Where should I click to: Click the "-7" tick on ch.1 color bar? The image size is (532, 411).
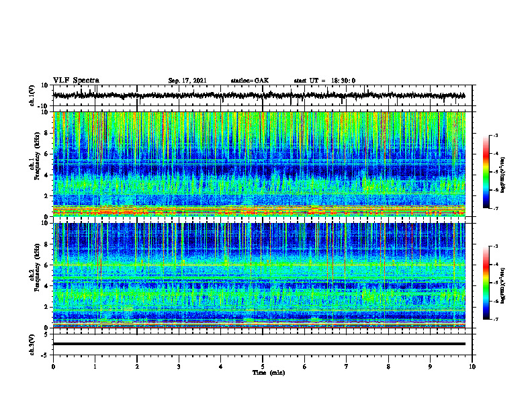click(x=495, y=209)
